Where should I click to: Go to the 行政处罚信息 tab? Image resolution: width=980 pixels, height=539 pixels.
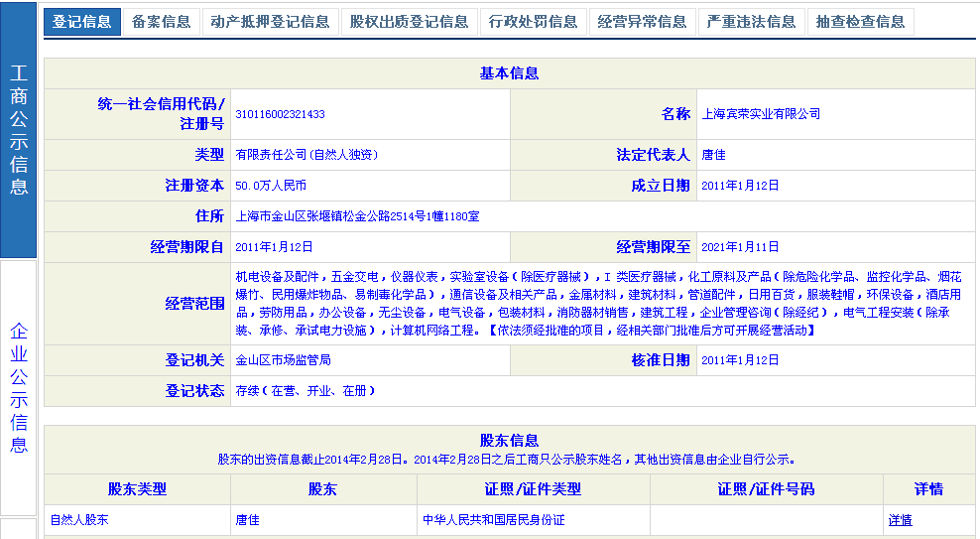point(534,22)
